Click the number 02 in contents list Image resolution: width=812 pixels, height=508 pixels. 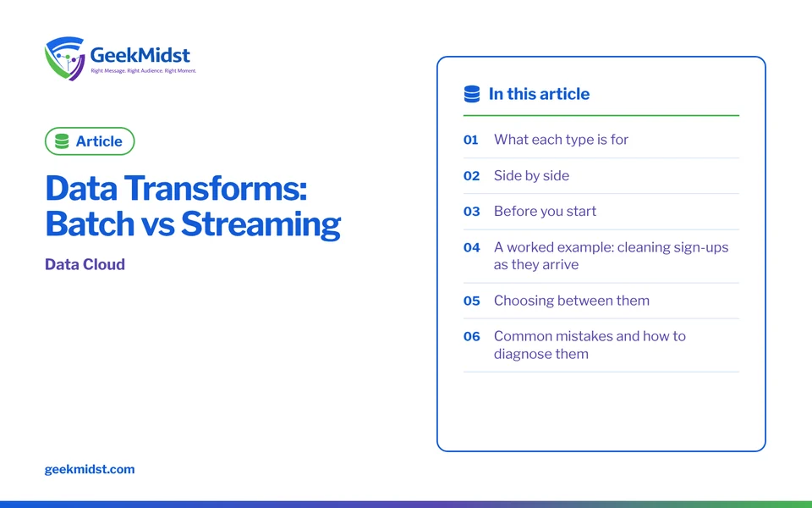click(472, 176)
